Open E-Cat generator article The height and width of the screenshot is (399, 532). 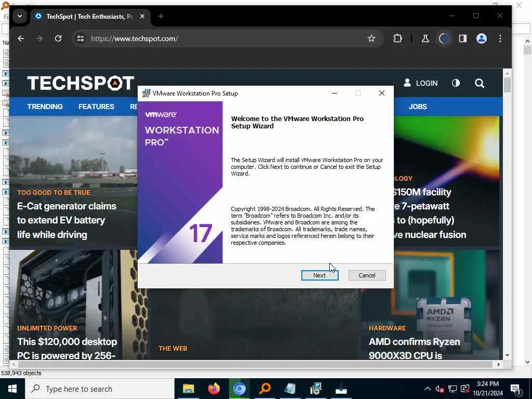point(67,220)
